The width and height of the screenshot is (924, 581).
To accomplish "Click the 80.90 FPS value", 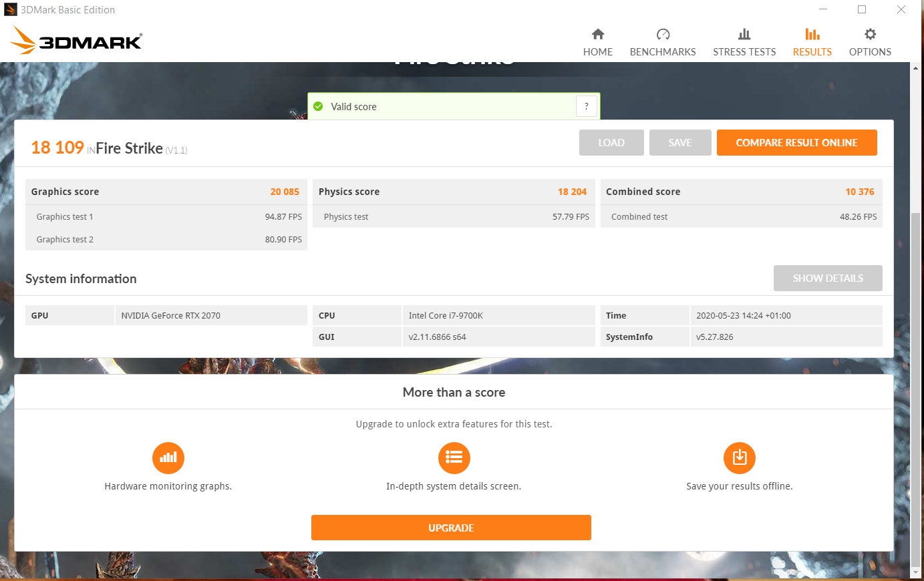I will pyautogui.click(x=283, y=239).
